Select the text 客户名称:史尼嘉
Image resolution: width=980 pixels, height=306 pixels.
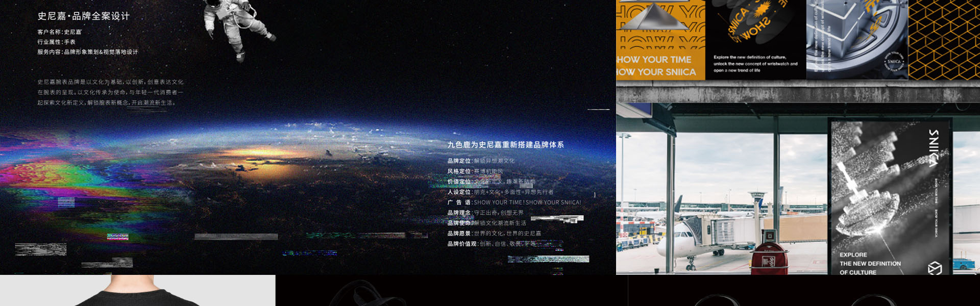[x=59, y=32]
